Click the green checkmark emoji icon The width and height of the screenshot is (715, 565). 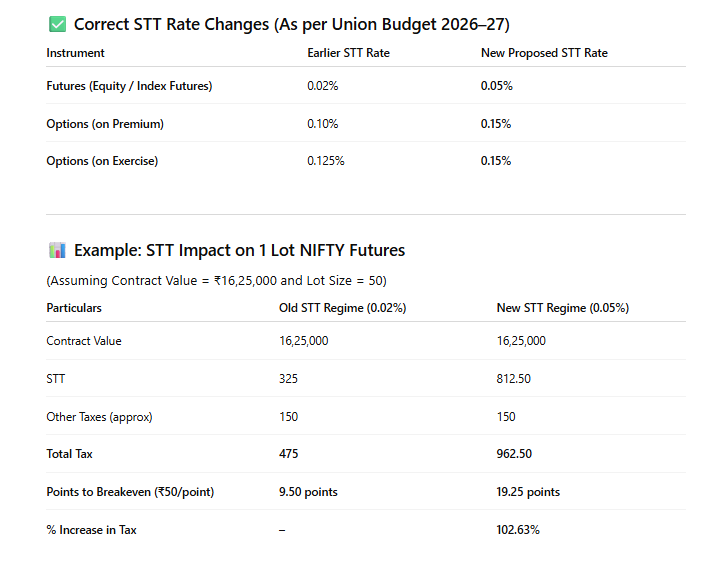(56, 24)
